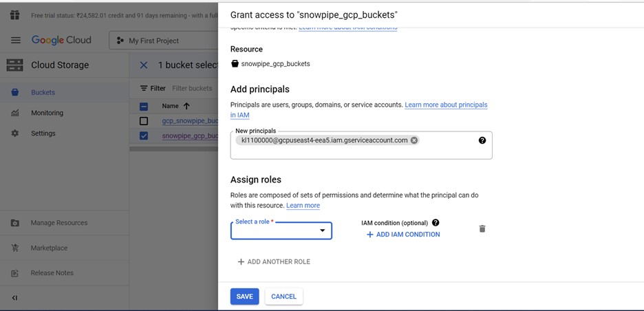This screenshot has height=311, width=644.
Task: Go to Settings in sidebar
Action: (x=43, y=133)
